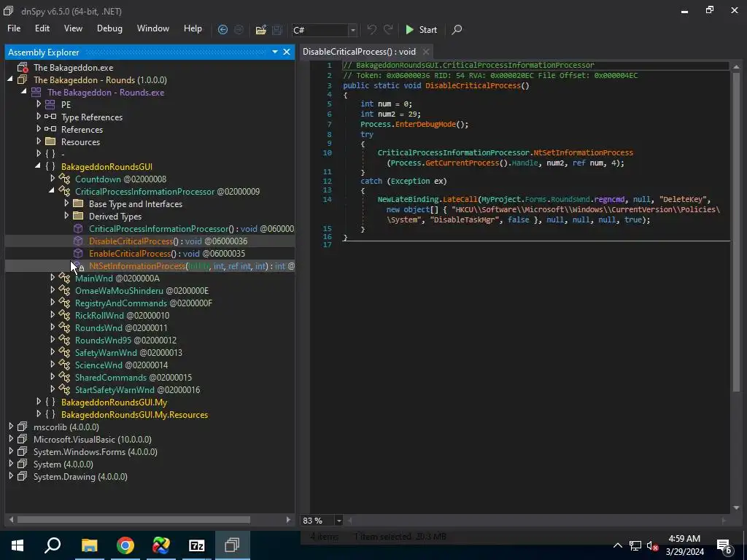Select the MainWnd class

click(117, 278)
